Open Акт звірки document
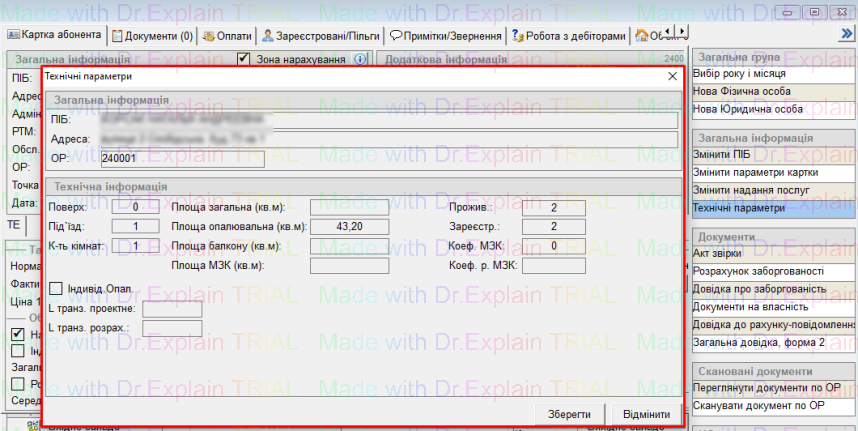 click(773, 253)
